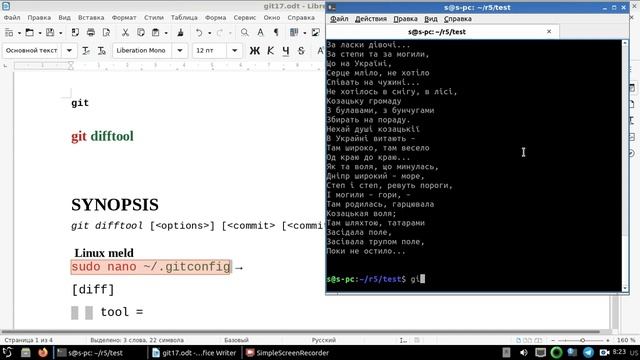Click the font size field '12 пт'

[210, 51]
